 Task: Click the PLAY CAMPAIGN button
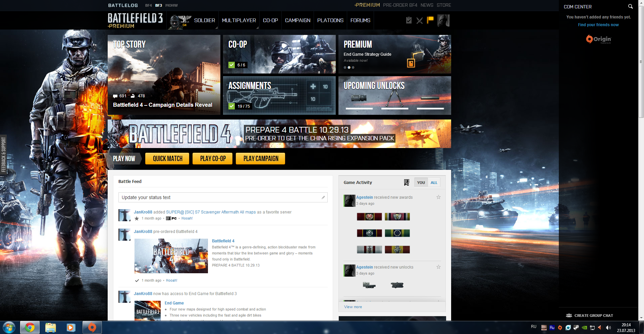click(261, 159)
